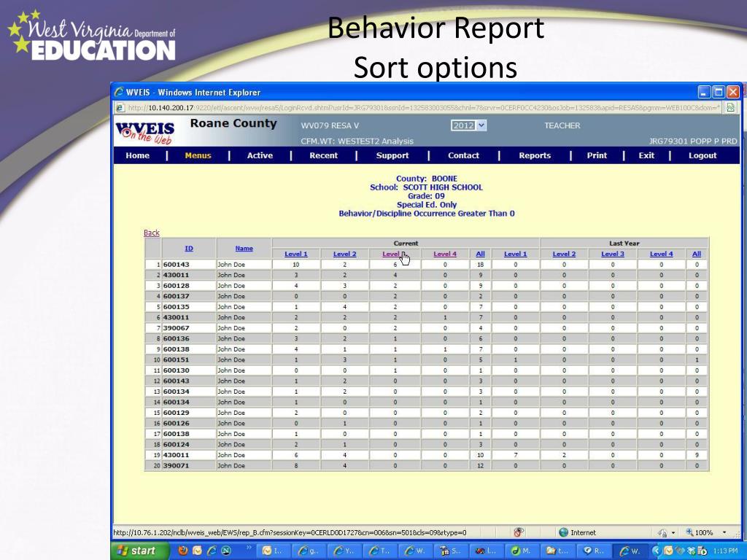Click the Back link above the table
Screen dimensions: 747x560
[152, 233]
